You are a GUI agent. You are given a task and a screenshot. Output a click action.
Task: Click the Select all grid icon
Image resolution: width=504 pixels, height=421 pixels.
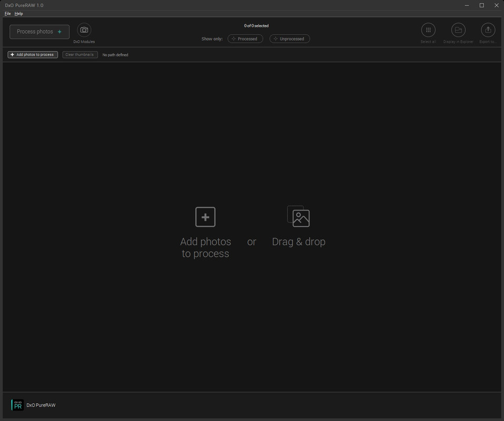click(x=428, y=30)
